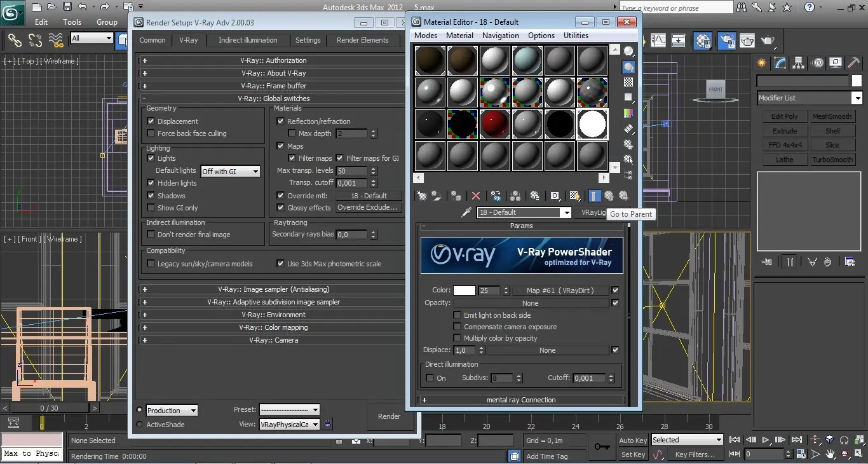This screenshot has width=868, height=464.
Task: Click Get Material icon in Material Editor
Action: [421, 196]
